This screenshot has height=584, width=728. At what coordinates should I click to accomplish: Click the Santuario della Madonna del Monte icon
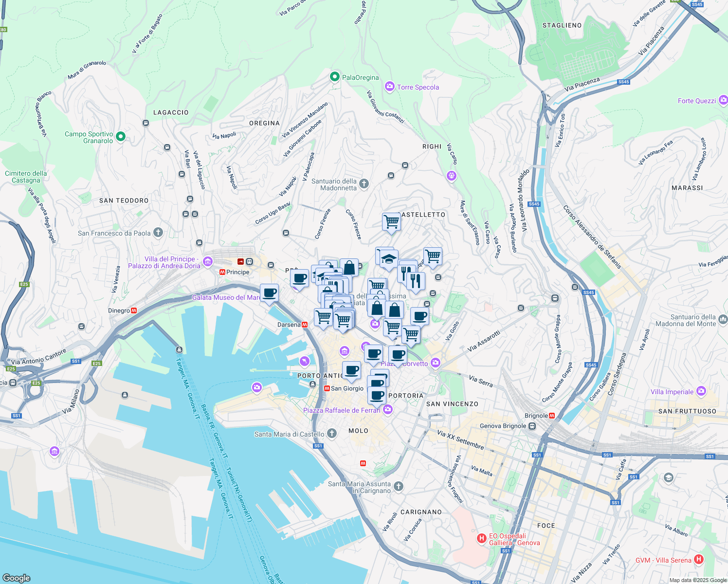(x=723, y=320)
